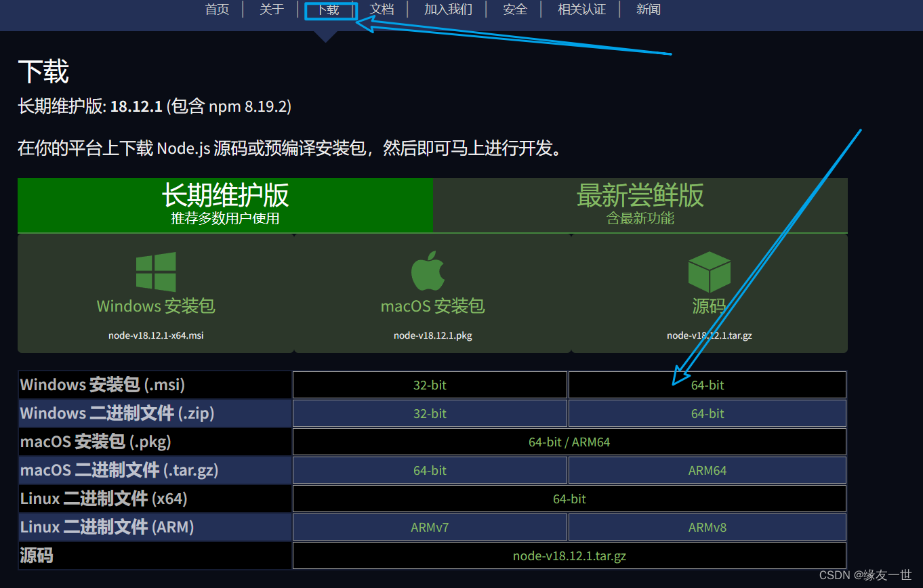923x588 pixels.
Task: Click 64-bit for Windows 安装包 (.msi)
Action: coord(707,385)
